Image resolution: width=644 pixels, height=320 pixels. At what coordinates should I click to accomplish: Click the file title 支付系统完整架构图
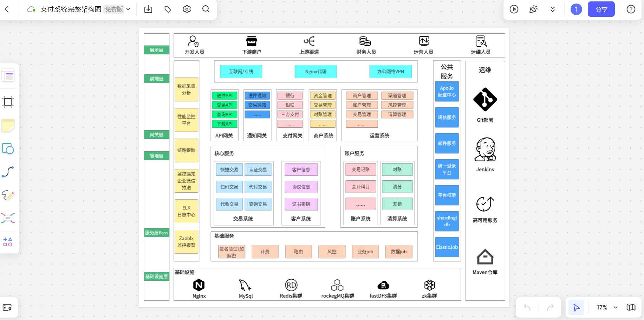pyautogui.click(x=71, y=9)
